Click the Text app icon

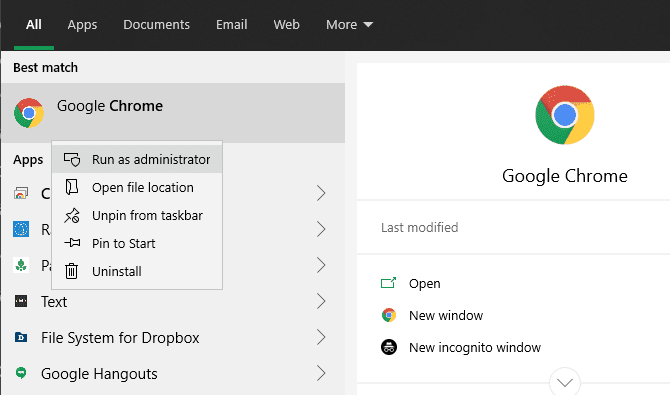click(x=21, y=301)
